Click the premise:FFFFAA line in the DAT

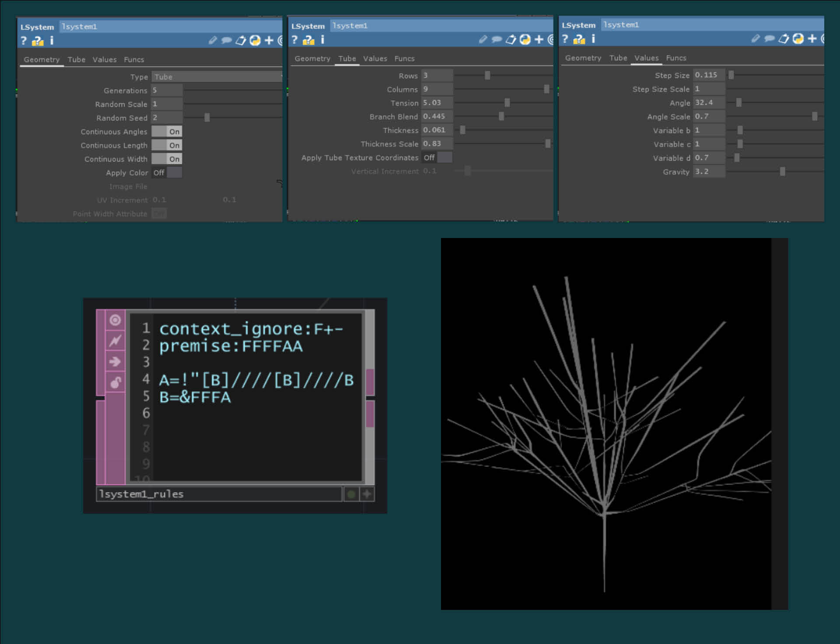click(231, 346)
